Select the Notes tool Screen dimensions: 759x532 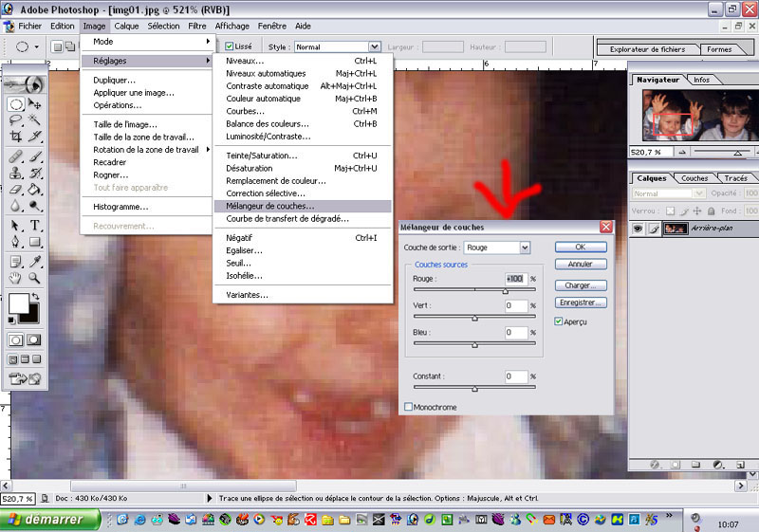[x=16, y=262]
